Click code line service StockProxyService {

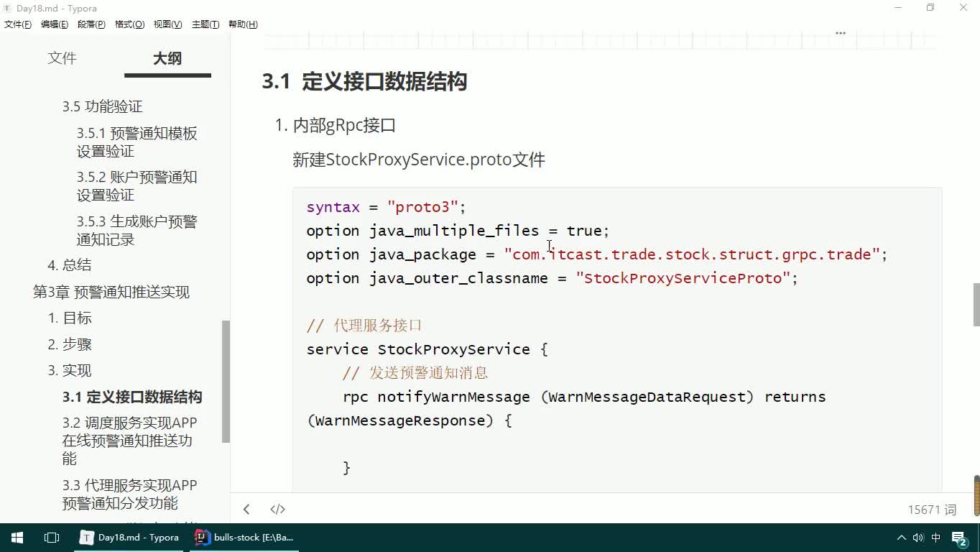click(427, 349)
